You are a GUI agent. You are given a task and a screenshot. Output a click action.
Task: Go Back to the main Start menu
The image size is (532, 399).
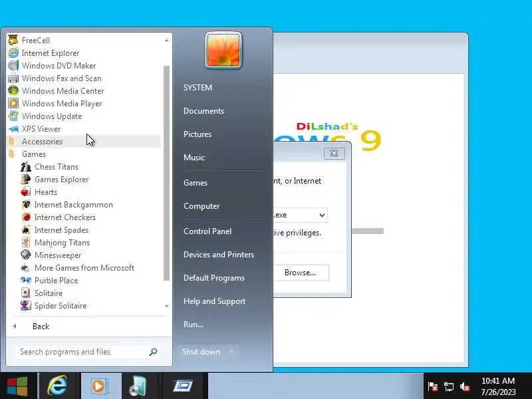point(89,327)
